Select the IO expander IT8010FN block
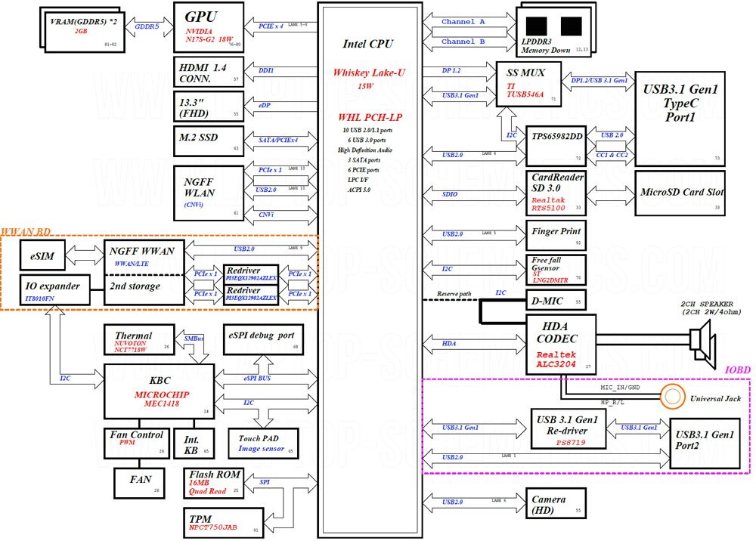Screen dimensions: 756x541 tap(55, 290)
